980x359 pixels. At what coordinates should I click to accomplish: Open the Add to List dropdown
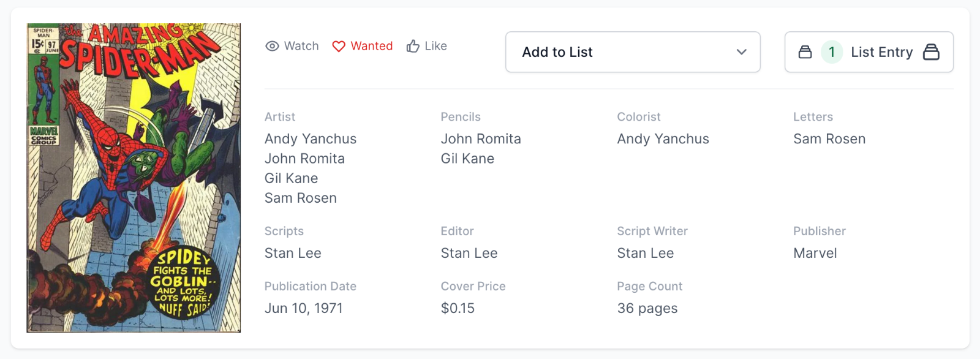coord(632,52)
